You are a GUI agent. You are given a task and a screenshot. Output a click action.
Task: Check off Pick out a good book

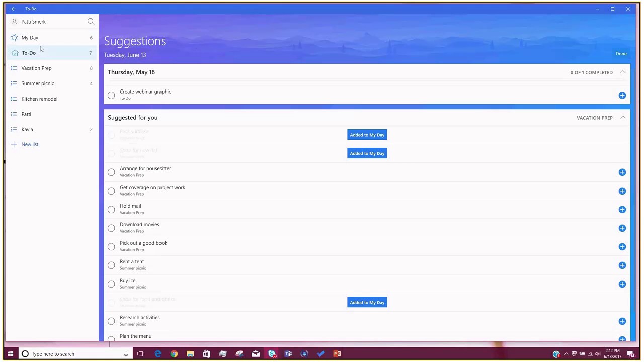(x=111, y=247)
